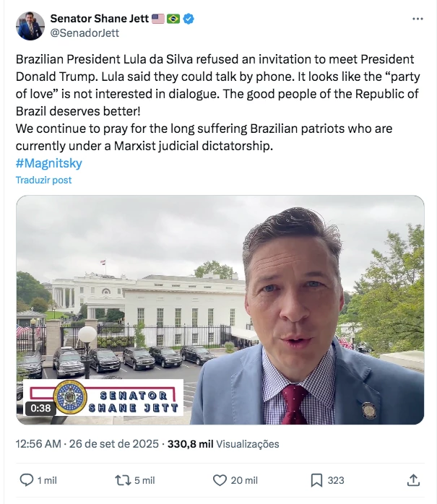Click the #Magnitsky hashtag link

49,163
